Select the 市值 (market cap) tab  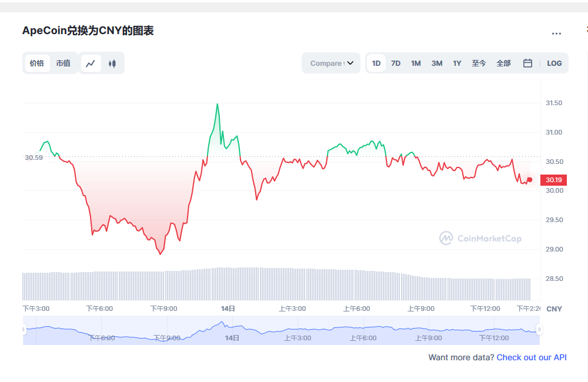click(x=64, y=63)
